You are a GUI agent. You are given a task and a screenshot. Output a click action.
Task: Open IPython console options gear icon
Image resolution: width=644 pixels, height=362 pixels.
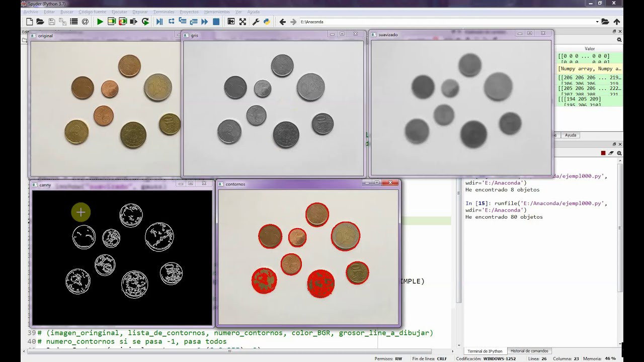click(619, 153)
